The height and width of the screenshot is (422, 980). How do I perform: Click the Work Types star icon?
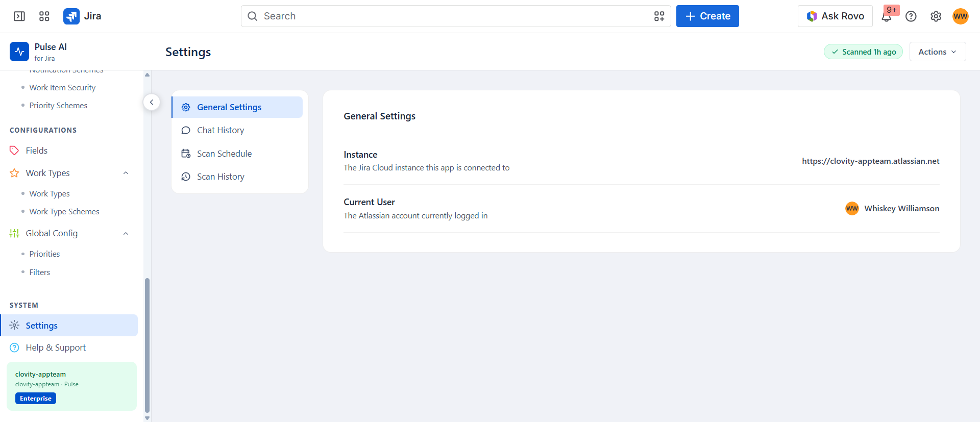(x=14, y=173)
